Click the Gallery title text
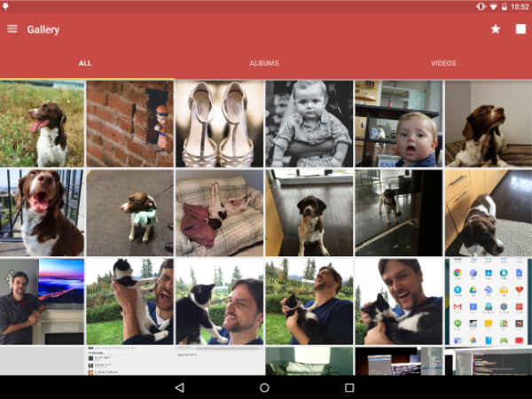Screen dimensions: 532x399 pos(43,29)
